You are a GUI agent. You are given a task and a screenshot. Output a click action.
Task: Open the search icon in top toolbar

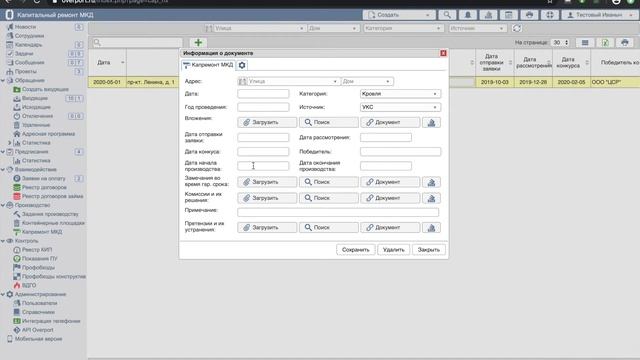447,15
